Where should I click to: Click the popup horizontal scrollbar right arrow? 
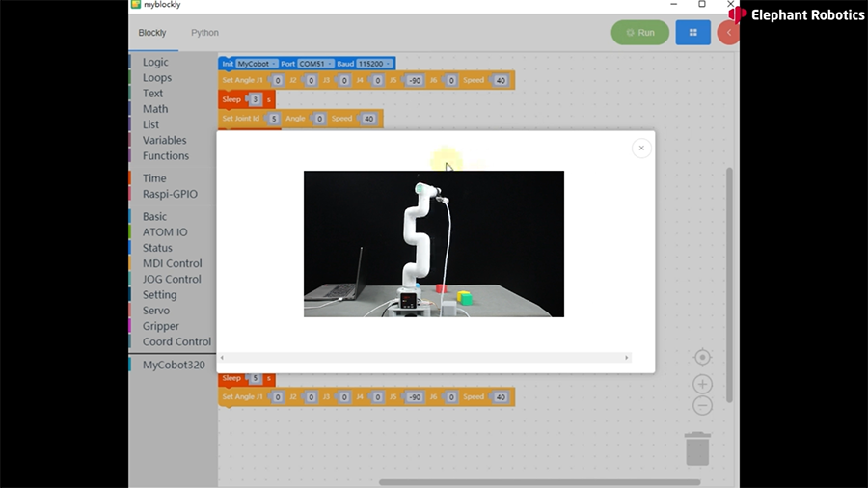(627, 358)
